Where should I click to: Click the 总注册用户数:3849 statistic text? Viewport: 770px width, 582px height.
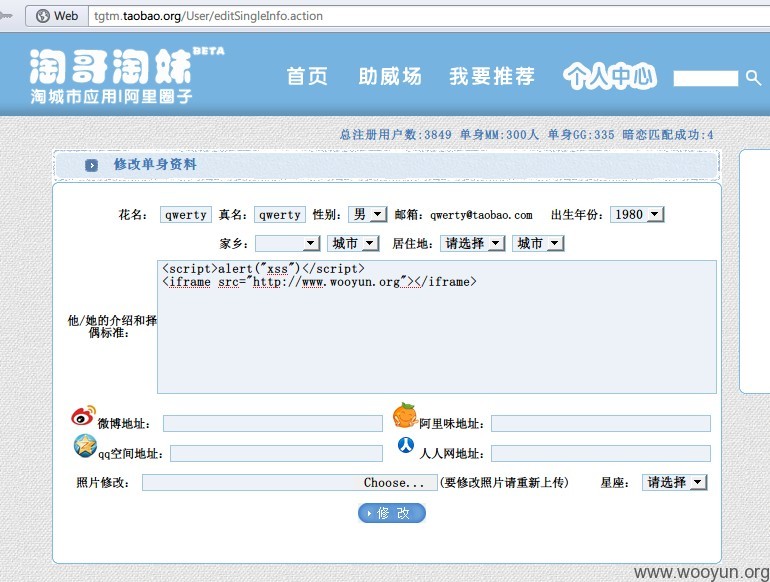click(395, 135)
